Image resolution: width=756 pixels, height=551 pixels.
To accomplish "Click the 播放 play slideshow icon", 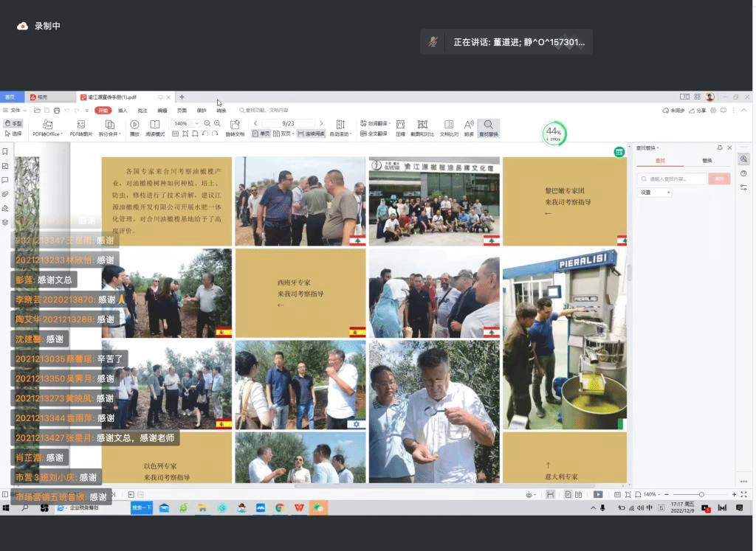I will tap(134, 125).
